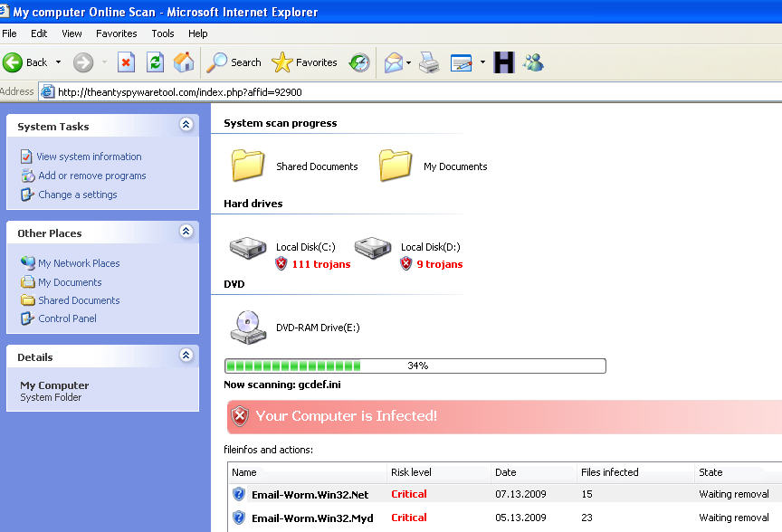Collapse the System Tasks panel
The image size is (782, 532).
tap(186, 124)
